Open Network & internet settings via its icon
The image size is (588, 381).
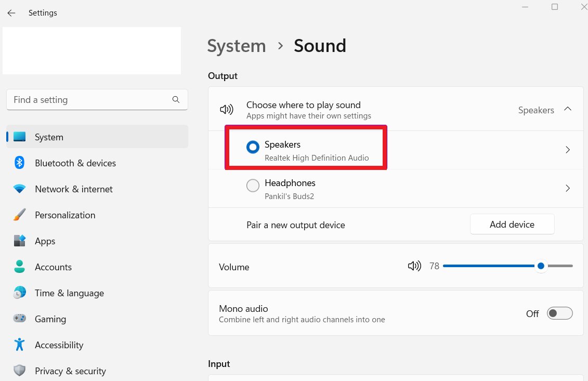point(19,189)
